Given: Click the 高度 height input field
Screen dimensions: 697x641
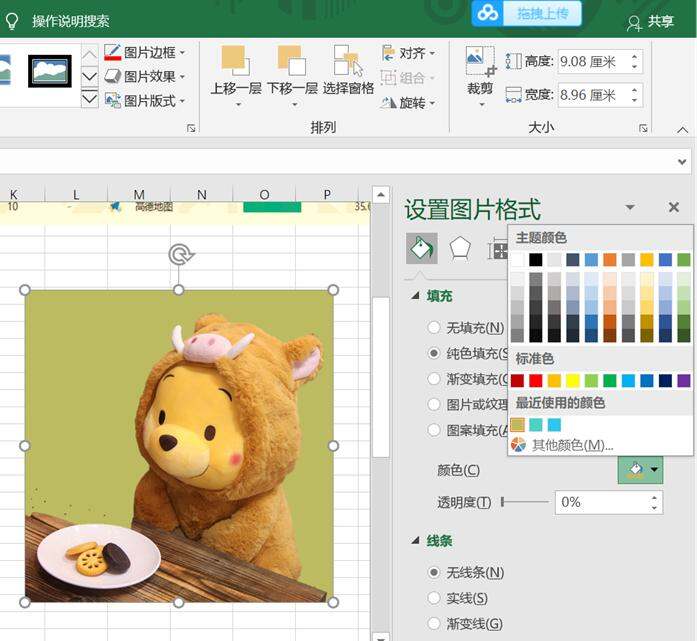Looking at the screenshot, I should point(594,61).
